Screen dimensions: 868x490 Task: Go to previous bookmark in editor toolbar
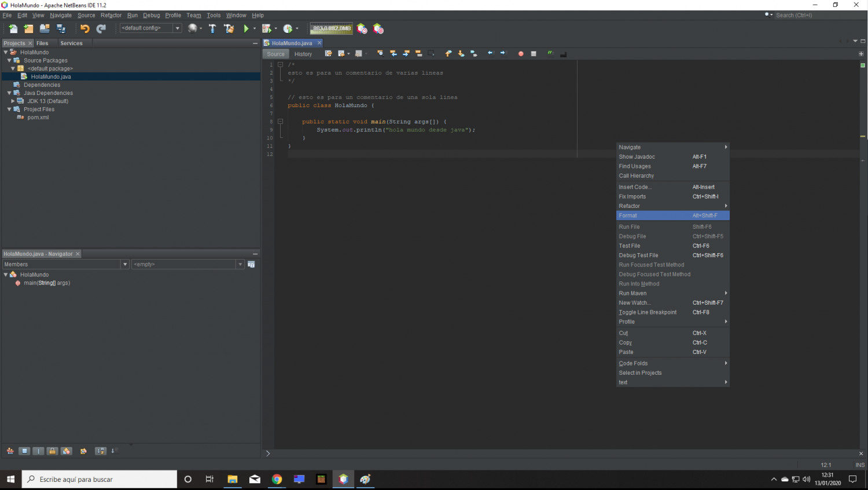click(x=448, y=53)
